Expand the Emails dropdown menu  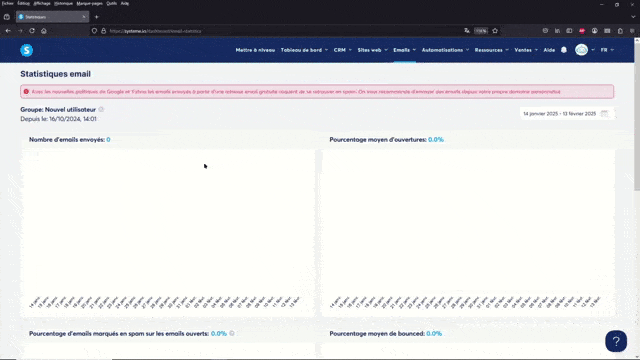pyautogui.click(x=404, y=50)
